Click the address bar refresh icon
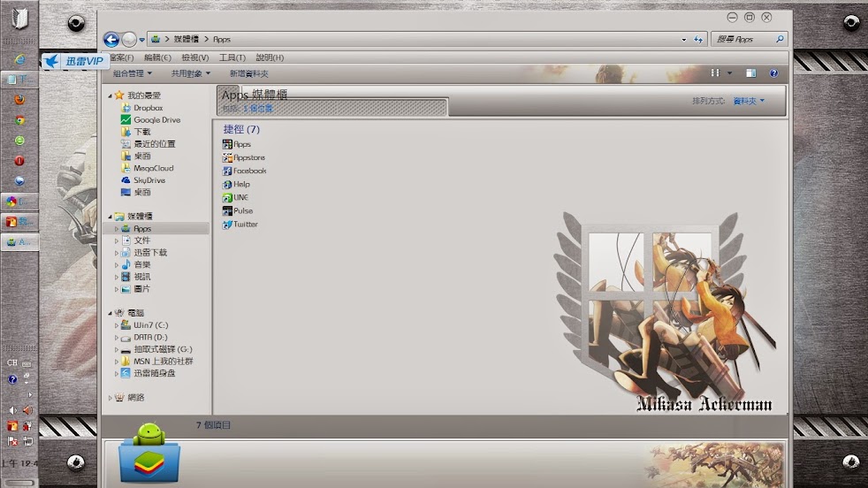 click(x=698, y=39)
